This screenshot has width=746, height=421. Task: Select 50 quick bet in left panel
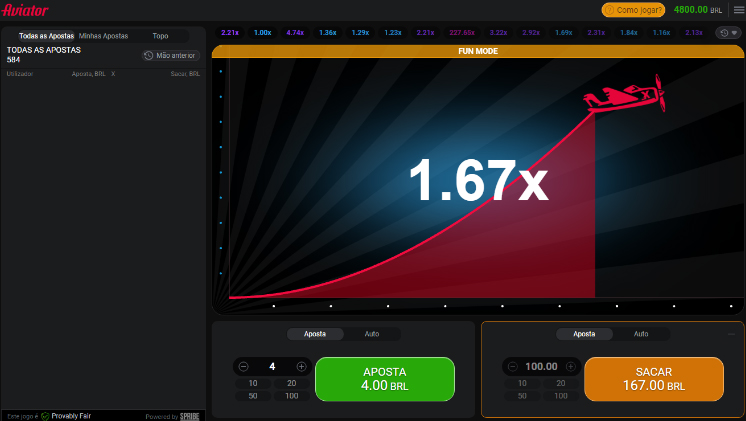[253, 396]
